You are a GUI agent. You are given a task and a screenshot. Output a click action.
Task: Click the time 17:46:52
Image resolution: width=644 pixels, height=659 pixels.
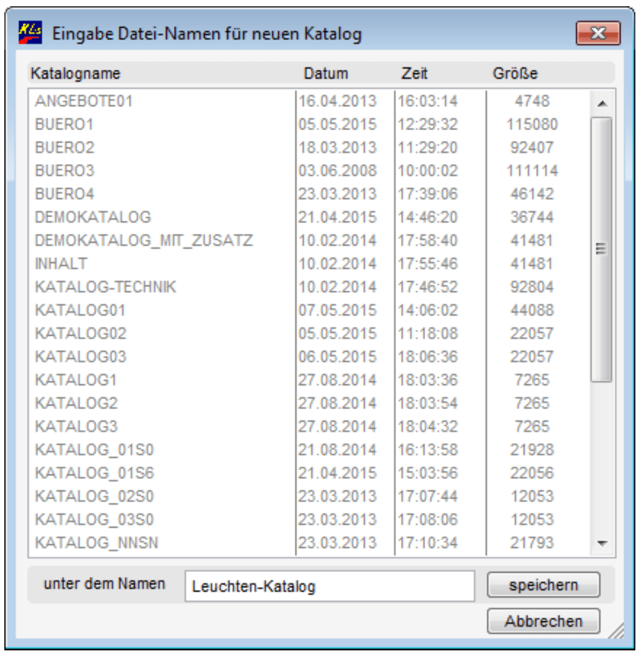tap(427, 287)
